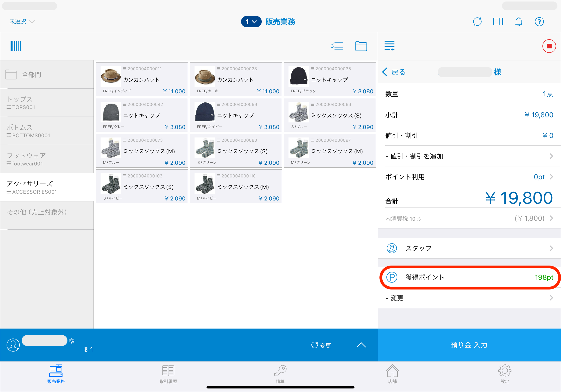Click the checklist view icon
Screen dimensions: 561x392
click(337, 46)
